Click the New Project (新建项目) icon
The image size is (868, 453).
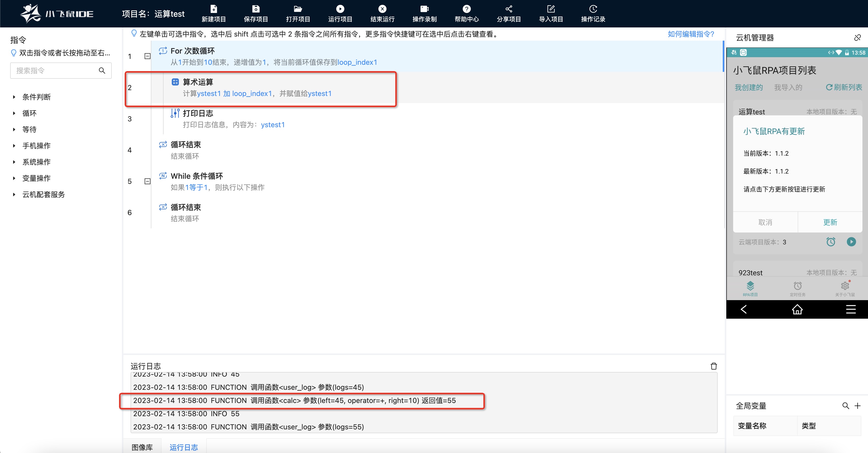pos(214,9)
